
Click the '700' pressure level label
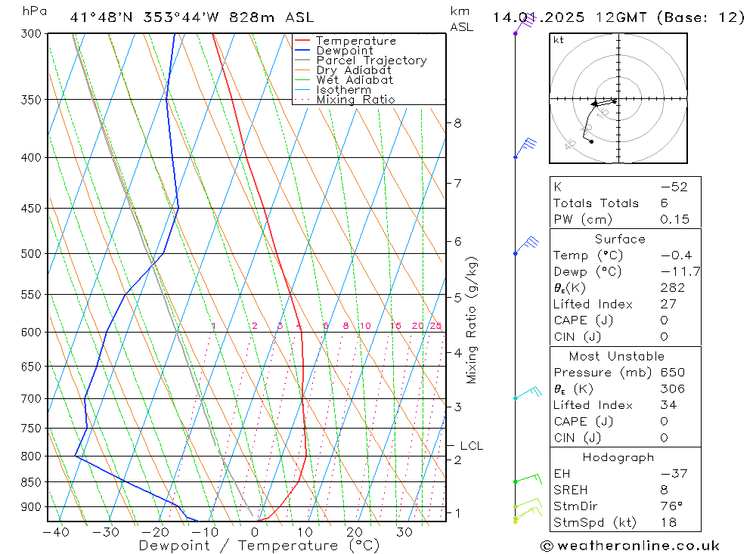[x=31, y=399]
